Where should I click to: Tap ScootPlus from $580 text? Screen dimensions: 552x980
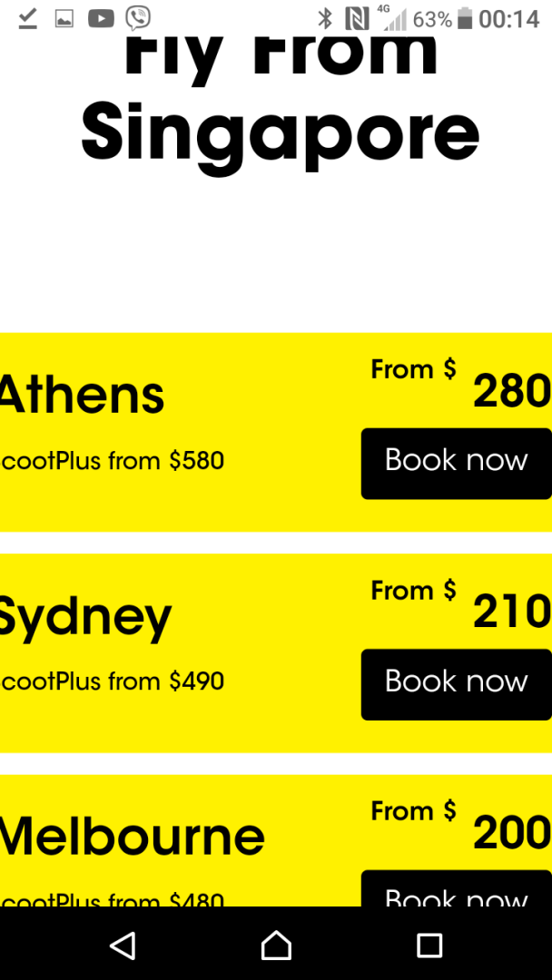coord(112,461)
